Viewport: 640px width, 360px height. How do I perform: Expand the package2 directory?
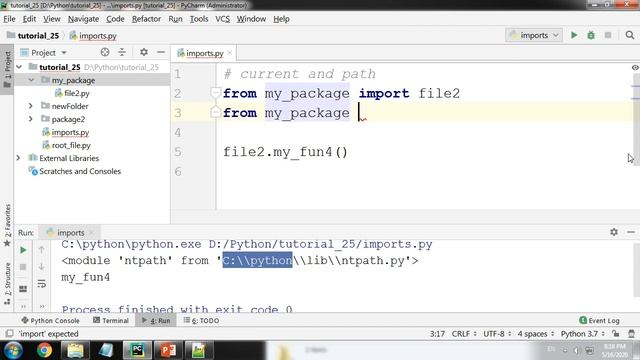point(31,119)
